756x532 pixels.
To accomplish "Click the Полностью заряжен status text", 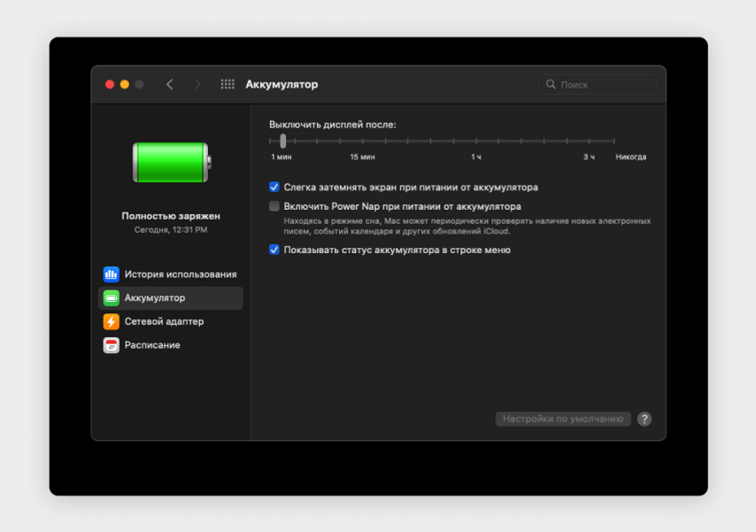I will pos(171,216).
